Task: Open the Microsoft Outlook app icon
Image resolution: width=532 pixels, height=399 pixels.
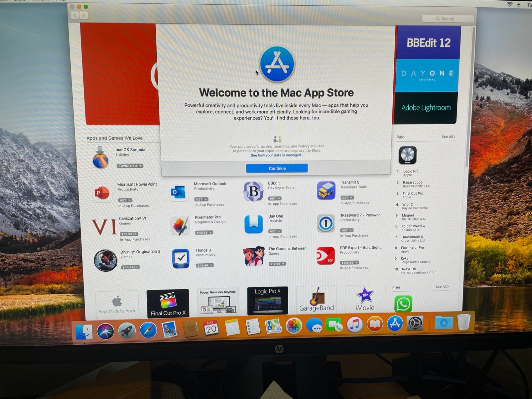Action: click(179, 192)
